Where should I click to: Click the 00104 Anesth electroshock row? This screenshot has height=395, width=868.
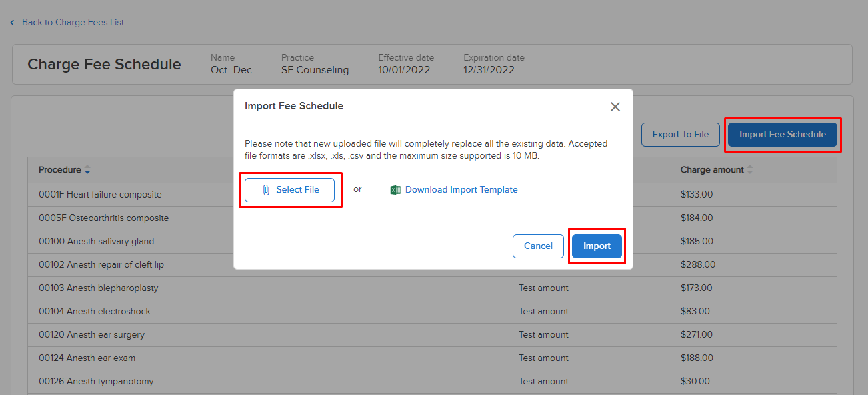point(432,311)
